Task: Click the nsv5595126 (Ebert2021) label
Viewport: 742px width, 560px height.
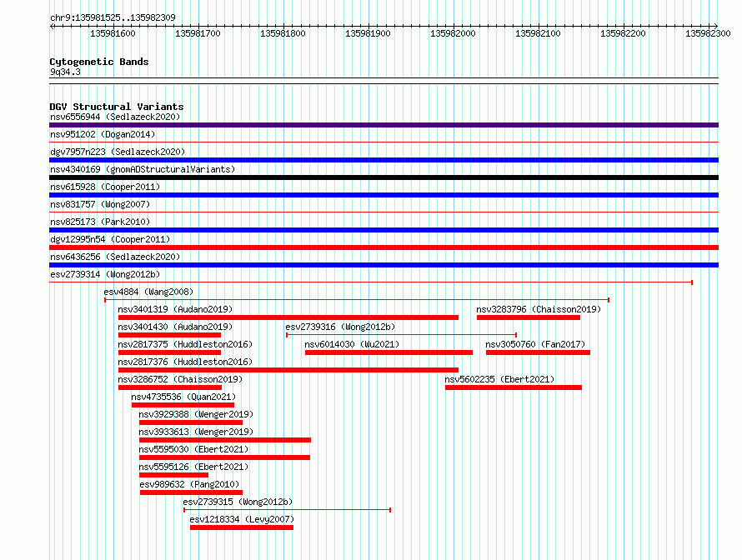Action: tap(193, 467)
